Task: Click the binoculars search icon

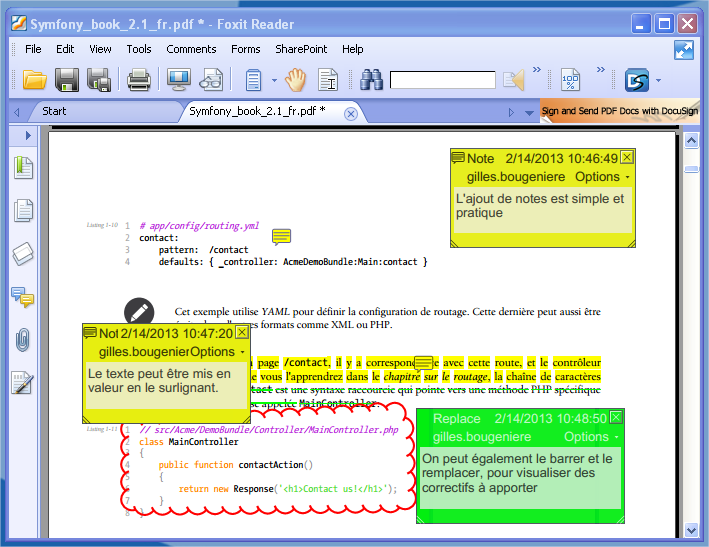Action: (371, 80)
